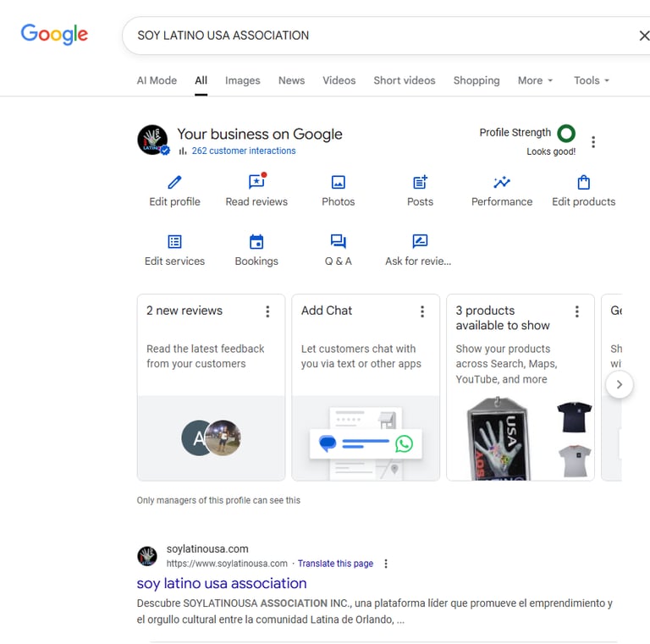
Task: Open the Short videos tab
Action: pyautogui.click(x=405, y=80)
